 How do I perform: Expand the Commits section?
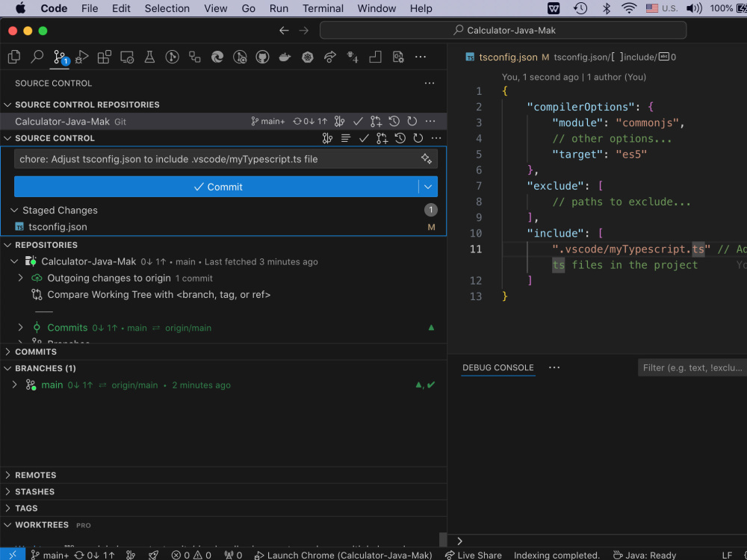(x=7, y=352)
